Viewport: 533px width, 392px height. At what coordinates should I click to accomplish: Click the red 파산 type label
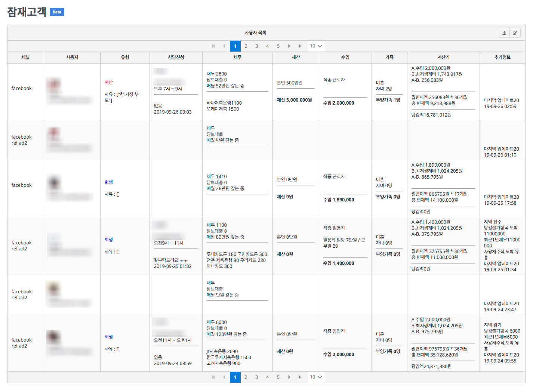click(108, 82)
